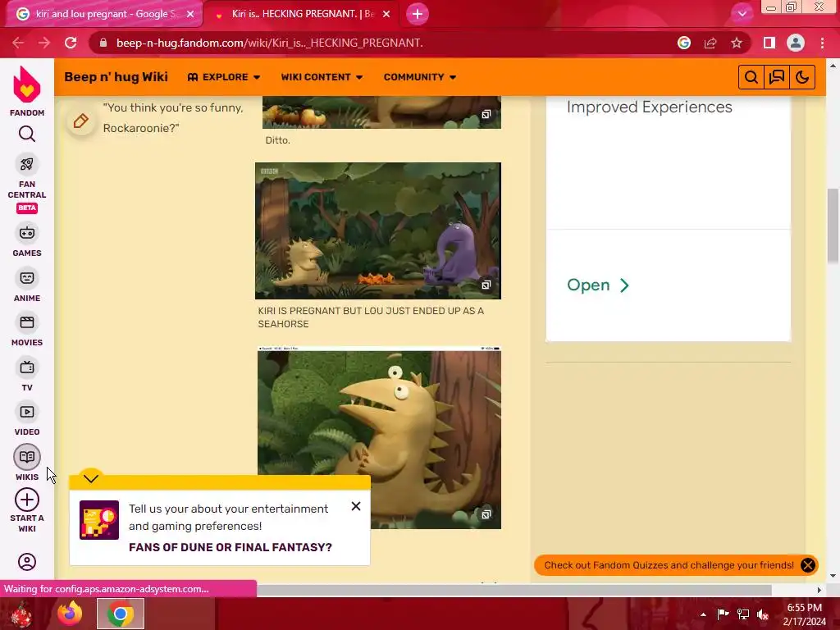The height and width of the screenshot is (630, 840).
Task: Click the Open link in the ad
Action: pyautogui.click(x=598, y=285)
